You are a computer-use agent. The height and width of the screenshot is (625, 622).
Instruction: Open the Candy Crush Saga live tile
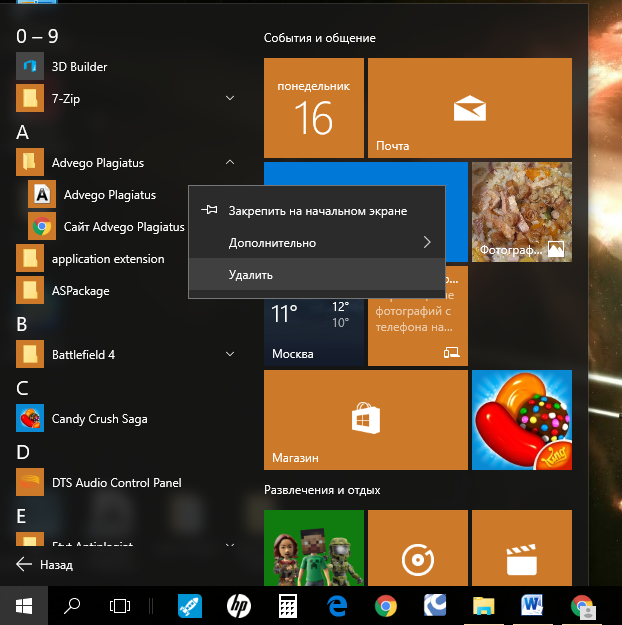(521, 420)
